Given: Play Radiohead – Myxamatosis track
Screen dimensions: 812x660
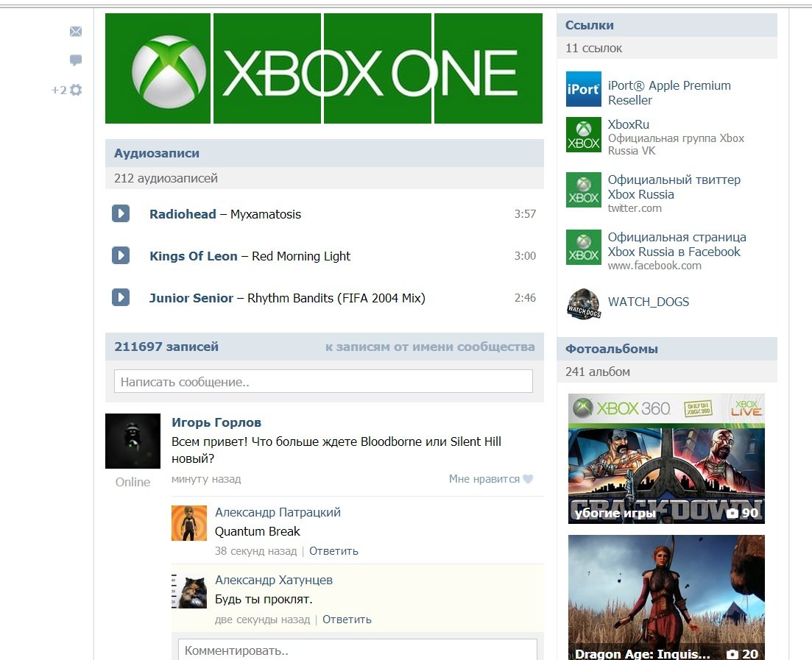Looking at the screenshot, I should (121, 213).
